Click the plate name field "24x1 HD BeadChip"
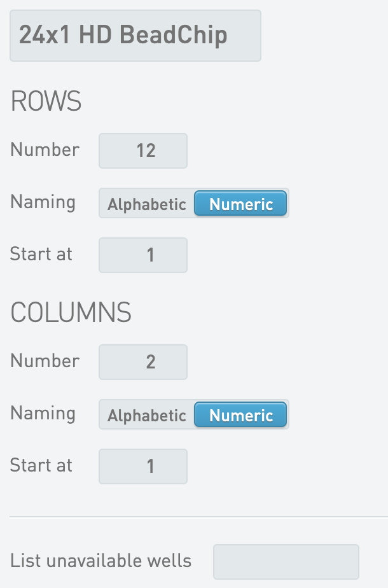Image resolution: width=388 pixels, height=588 pixels. 135,36
